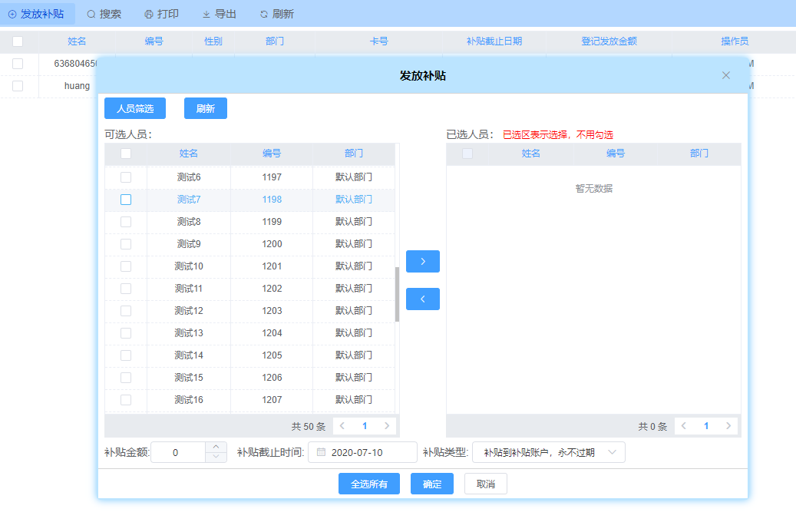Click the 补贴金额 input field
This screenshot has height=532, width=796.
(177, 452)
